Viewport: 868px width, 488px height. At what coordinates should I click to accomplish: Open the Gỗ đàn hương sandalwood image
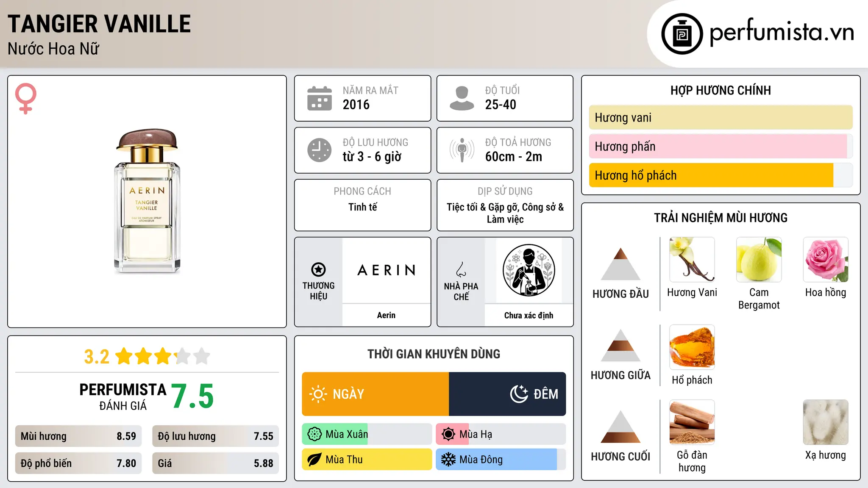point(692,422)
